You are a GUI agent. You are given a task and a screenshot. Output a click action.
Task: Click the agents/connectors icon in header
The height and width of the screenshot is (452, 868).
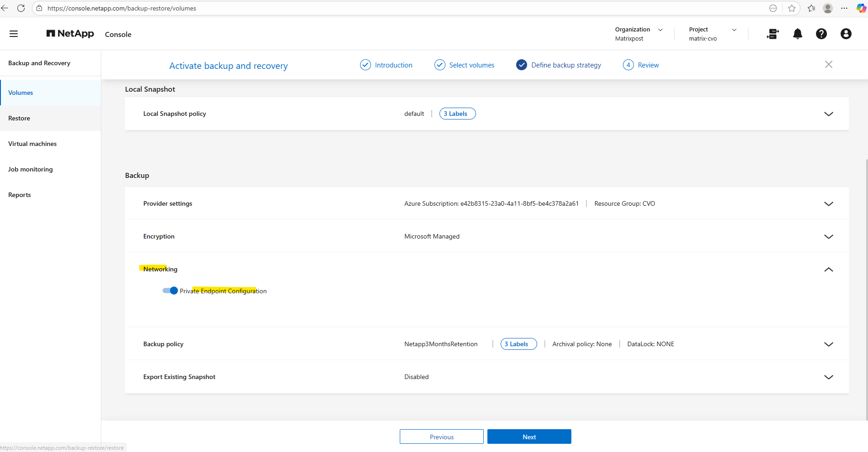tap(773, 34)
